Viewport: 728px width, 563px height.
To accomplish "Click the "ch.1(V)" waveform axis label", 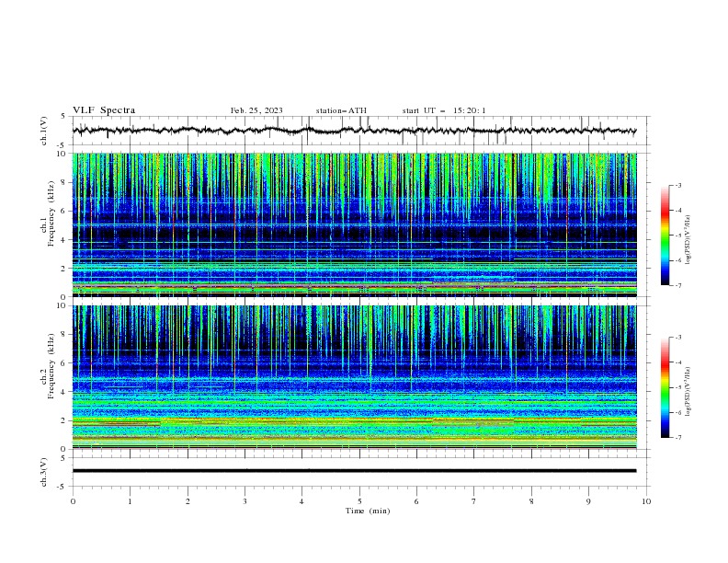I will 44,131.
